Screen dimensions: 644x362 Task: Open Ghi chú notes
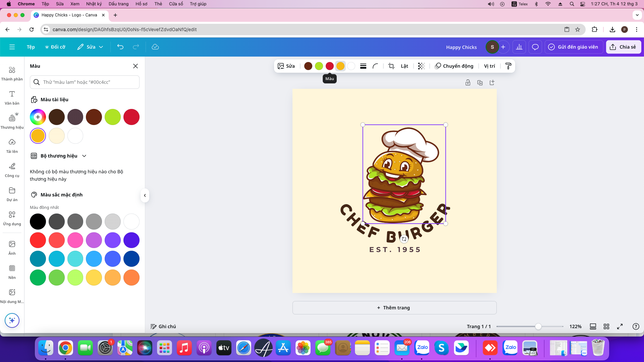(163, 326)
